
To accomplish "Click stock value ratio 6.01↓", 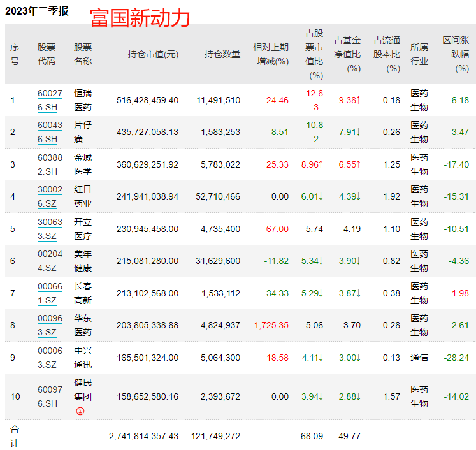I will pos(312,196).
